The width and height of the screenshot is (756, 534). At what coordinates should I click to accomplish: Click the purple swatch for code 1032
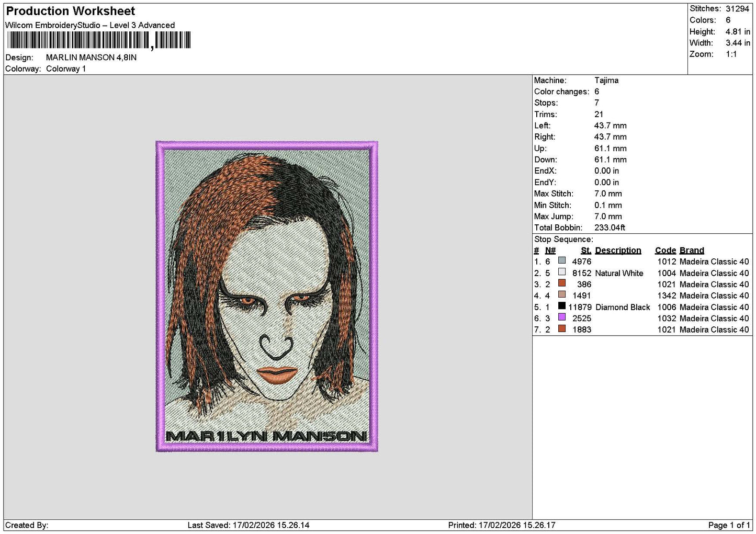pos(562,317)
